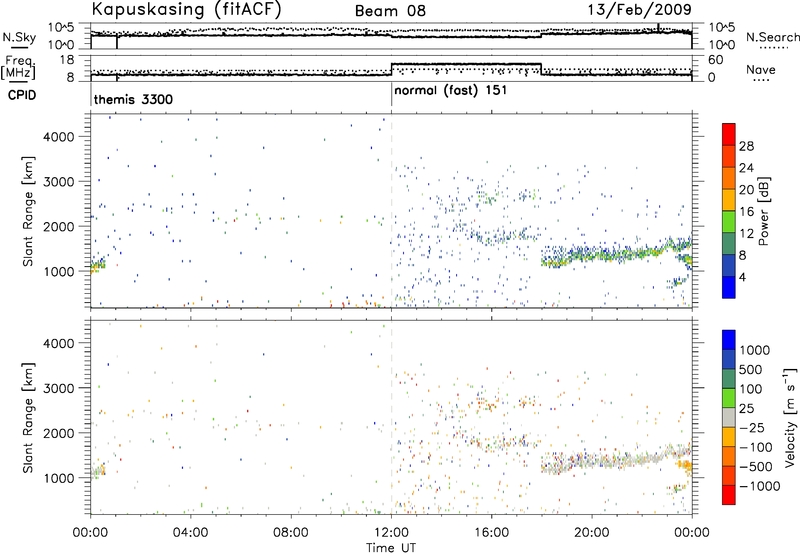This screenshot has height=554, width=800.
Task: Click the '16:00' time axis label
Action: (x=491, y=533)
